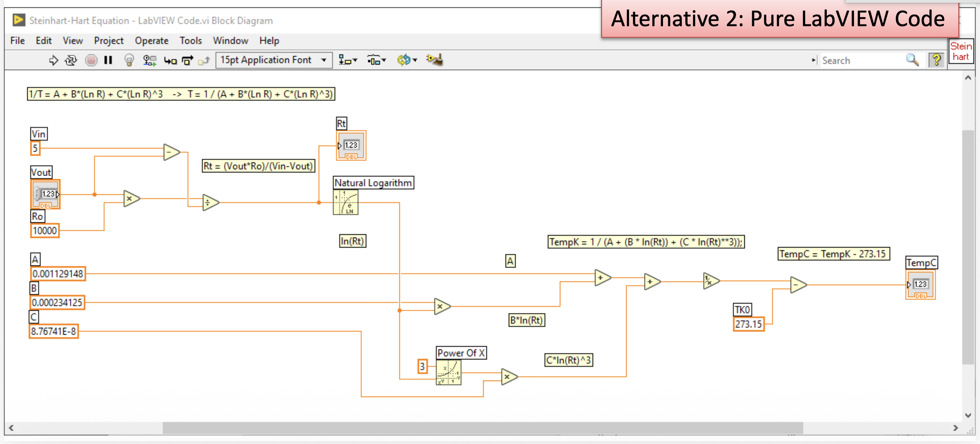Click the scroll right arrow
Viewport: 980px width, 444px height.
click(955, 428)
